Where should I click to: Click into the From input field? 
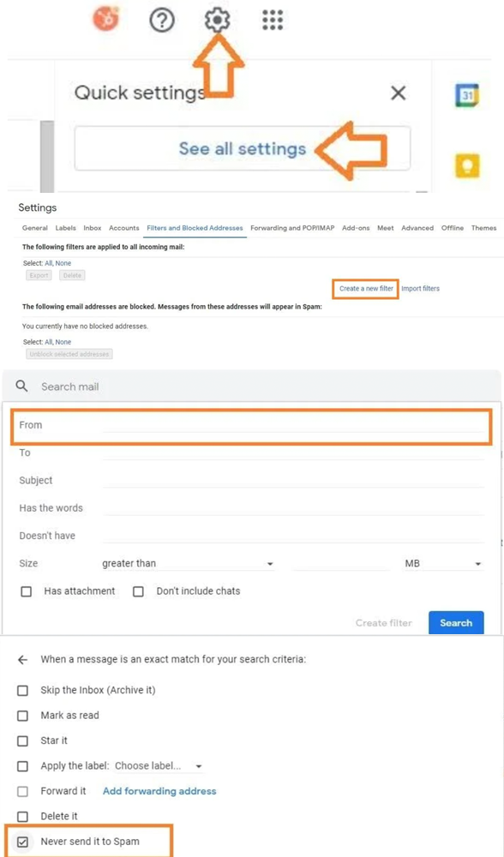[x=293, y=425]
